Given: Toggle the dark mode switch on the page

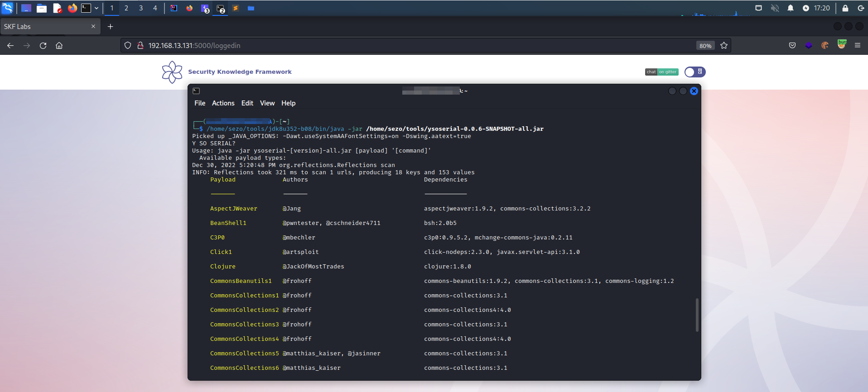Looking at the screenshot, I should (695, 72).
